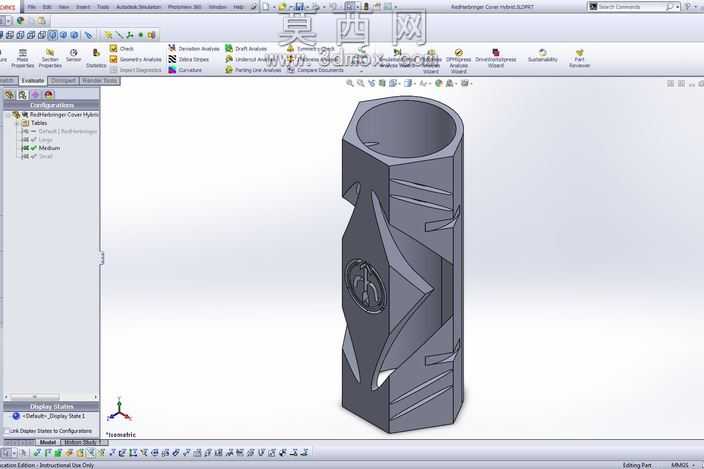Viewport: 704px width, 469px height.
Task: Toggle Curvature display
Action: 185,70
